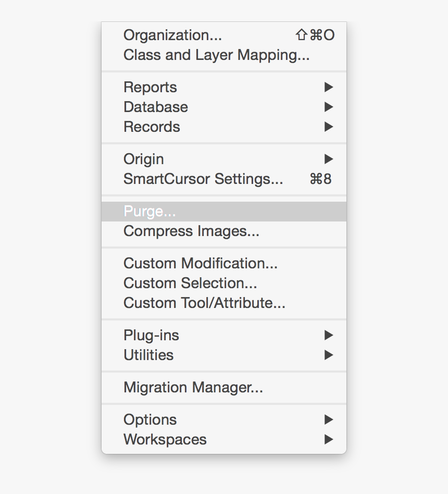Viewport: 448px width, 494px height.
Task: Expand the Records submenu arrow
Action: pos(329,127)
